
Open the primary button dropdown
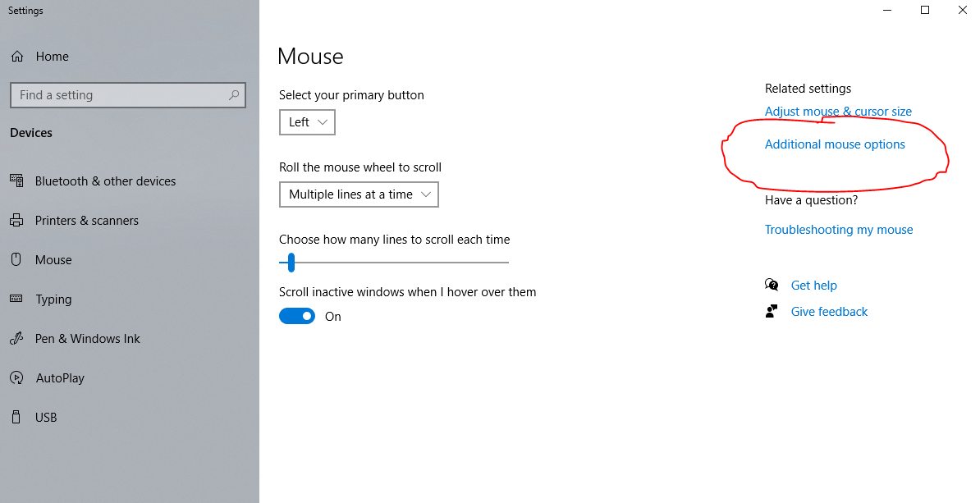tap(307, 122)
